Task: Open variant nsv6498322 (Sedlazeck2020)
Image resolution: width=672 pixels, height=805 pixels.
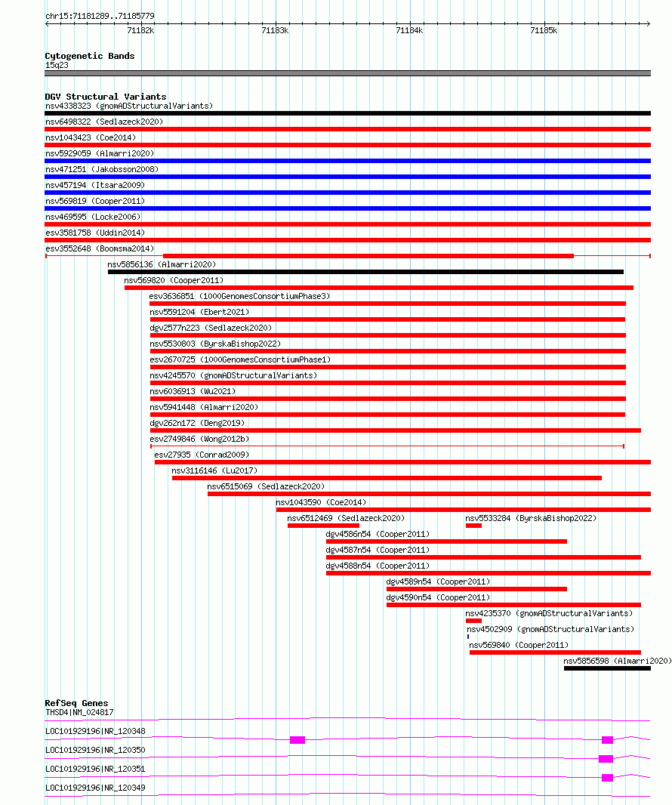Action: point(104,122)
